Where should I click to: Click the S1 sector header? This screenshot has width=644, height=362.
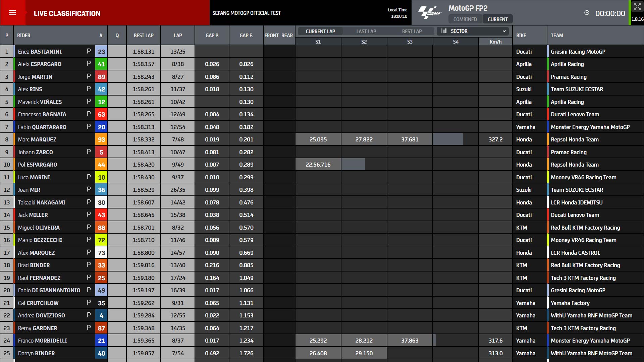point(318,42)
